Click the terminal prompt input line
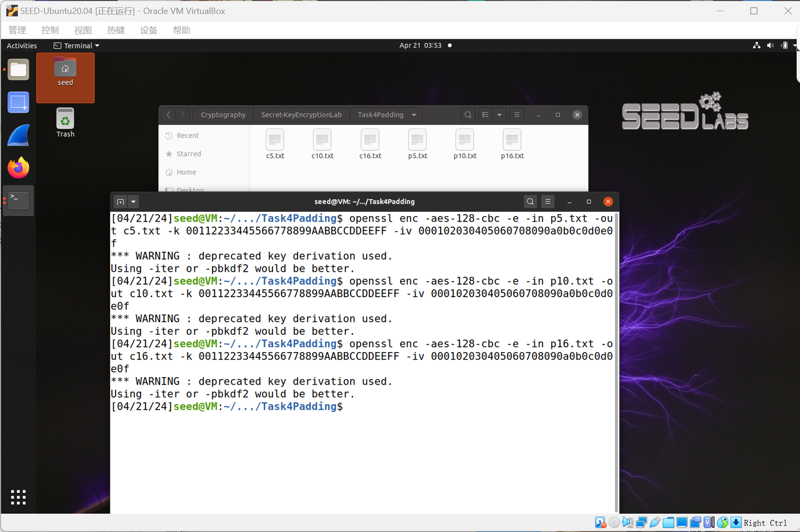 [x=362, y=406]
